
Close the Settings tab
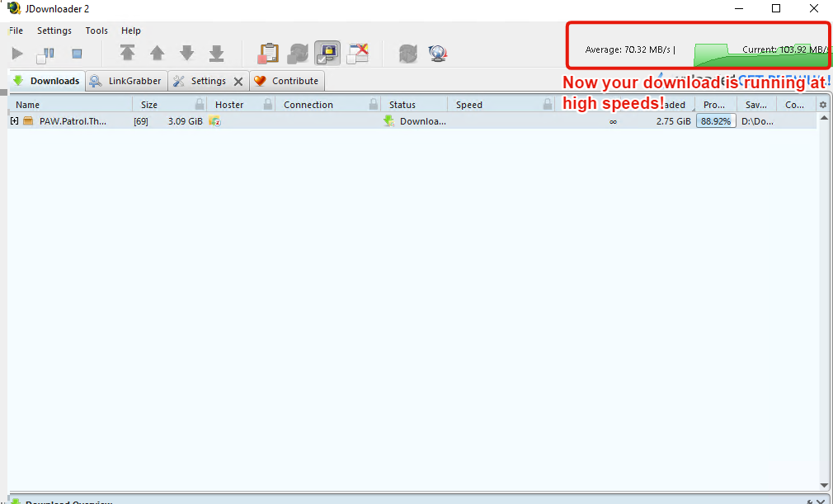coord(238,82)
